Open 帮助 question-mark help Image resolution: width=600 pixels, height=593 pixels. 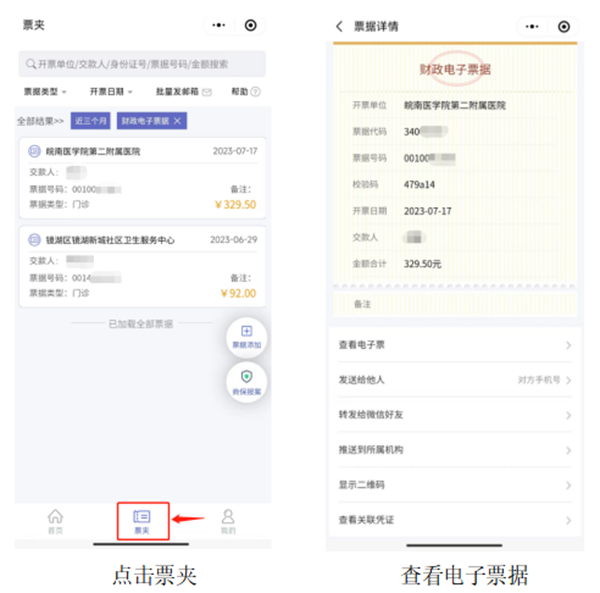coord(246,92)
